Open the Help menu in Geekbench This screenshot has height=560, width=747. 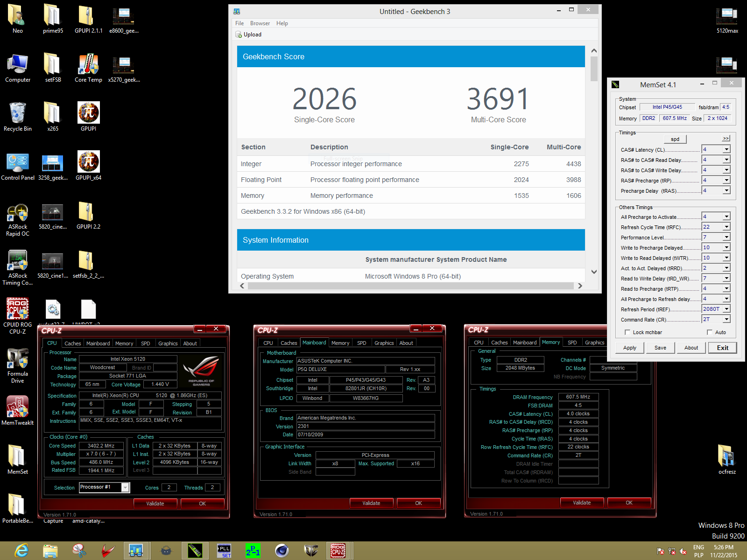point(282,23)
